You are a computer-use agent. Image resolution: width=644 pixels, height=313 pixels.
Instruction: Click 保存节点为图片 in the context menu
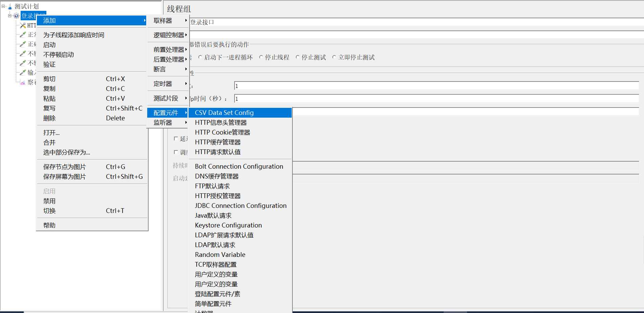pos(92,167)
